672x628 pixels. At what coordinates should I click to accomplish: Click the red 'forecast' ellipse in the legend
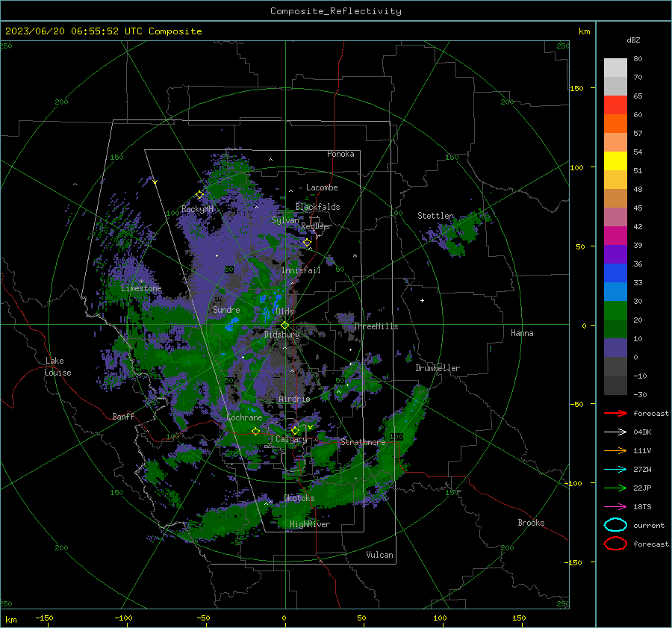[x=615, y=544]
